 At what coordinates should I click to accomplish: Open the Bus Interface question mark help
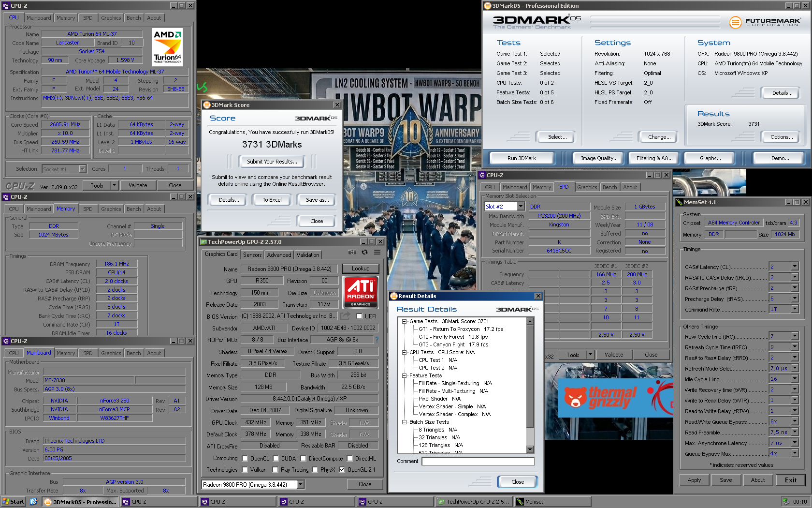(377, 339)
